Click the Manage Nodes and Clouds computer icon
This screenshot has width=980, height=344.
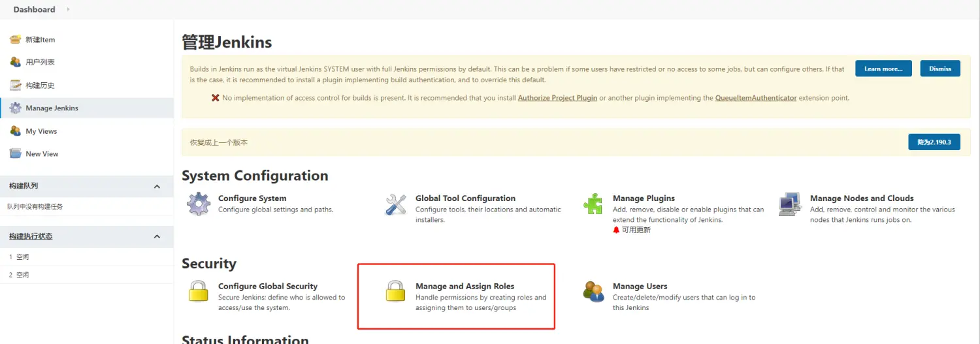[791, 204]
